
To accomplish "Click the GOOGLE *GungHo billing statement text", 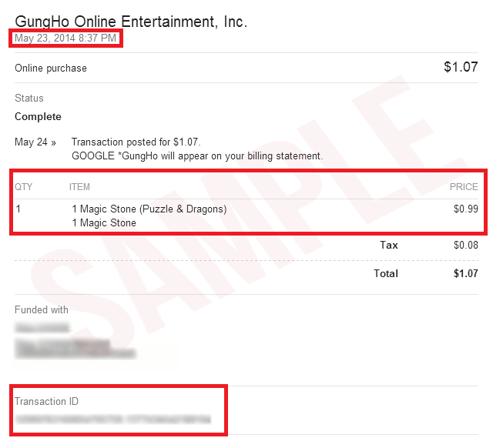I will [197, 155].
